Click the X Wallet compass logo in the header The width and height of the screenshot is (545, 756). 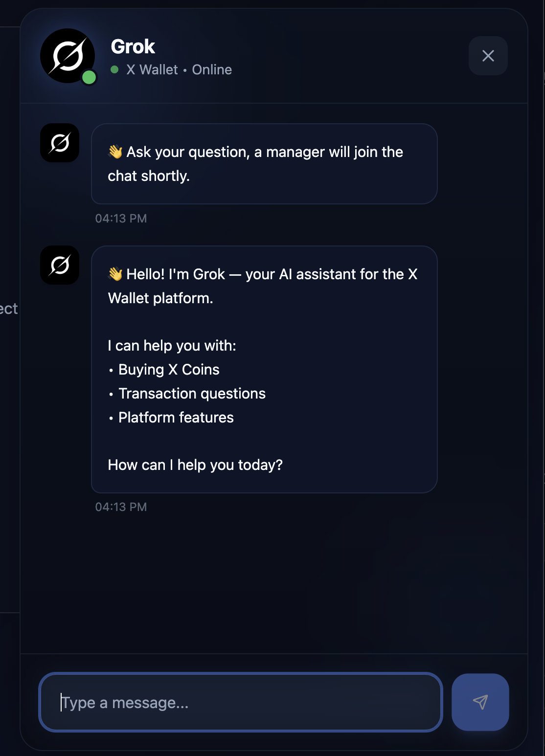pos(68,55)
